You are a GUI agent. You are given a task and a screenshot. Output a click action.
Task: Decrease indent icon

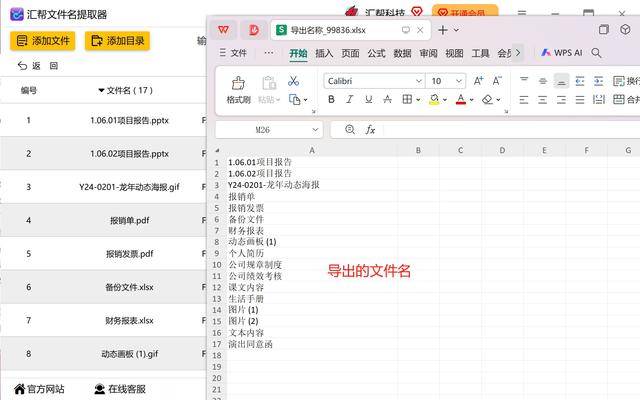click(x=580, y=81)
